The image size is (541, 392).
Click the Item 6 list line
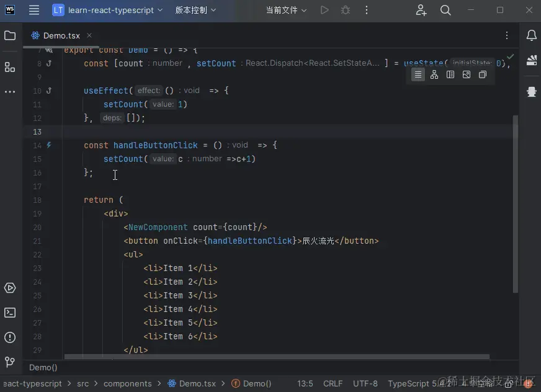(181, 336)
